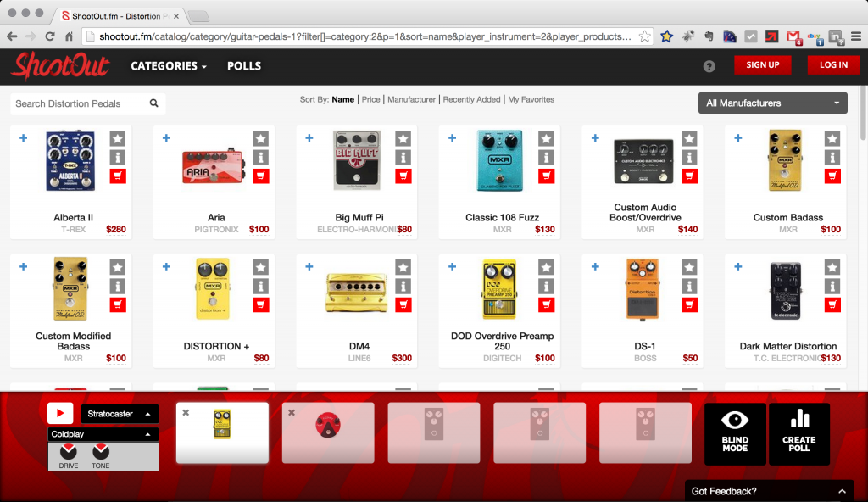
Task: Expand the Got Feedback panel
Action: pyautogui.click(x=770, y=491)
